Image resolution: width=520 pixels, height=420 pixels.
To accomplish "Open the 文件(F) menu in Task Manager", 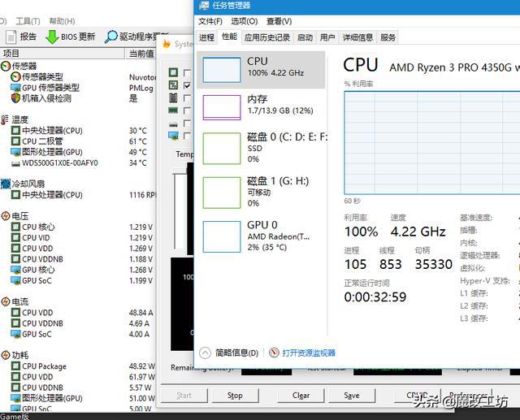I will 210,21.
